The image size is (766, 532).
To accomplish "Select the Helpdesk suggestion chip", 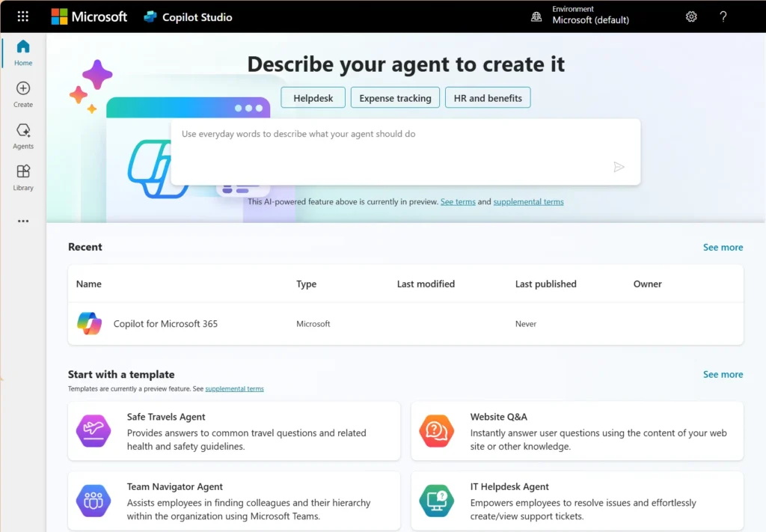I will click(x=313, y=98).
